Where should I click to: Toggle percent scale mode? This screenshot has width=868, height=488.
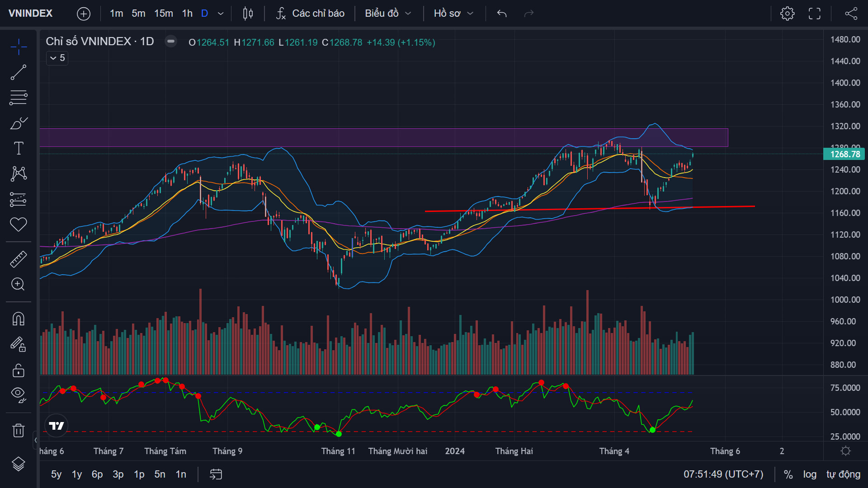tap(788, 474)
